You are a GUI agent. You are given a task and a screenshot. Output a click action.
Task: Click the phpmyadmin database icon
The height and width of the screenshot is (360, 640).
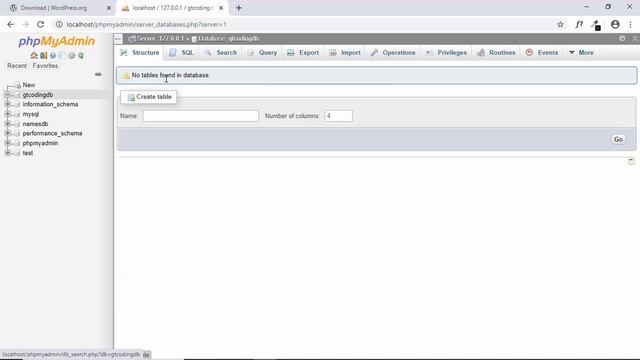[17, 143]
